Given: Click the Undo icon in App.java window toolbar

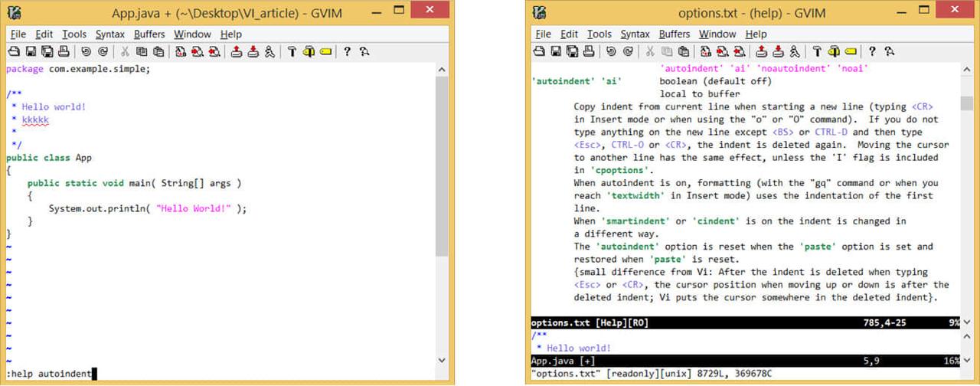Looking at the screenshot, I should [x=86, y=51].
